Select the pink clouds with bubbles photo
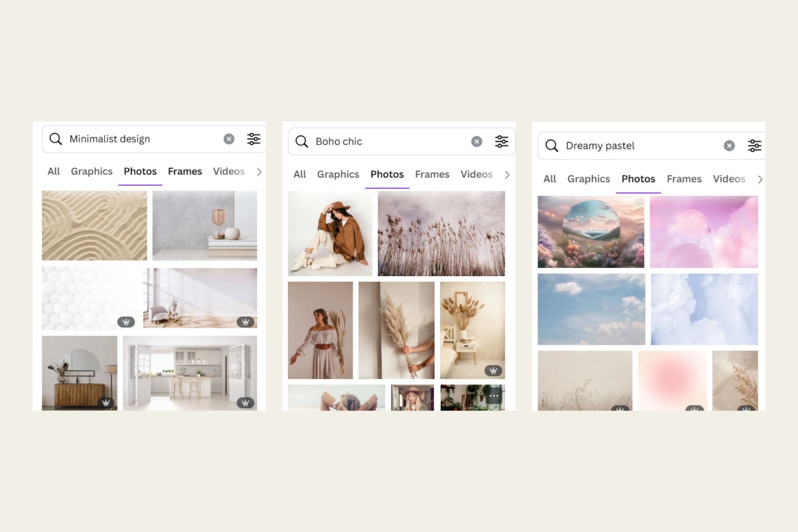 click(x=704, y=232)
